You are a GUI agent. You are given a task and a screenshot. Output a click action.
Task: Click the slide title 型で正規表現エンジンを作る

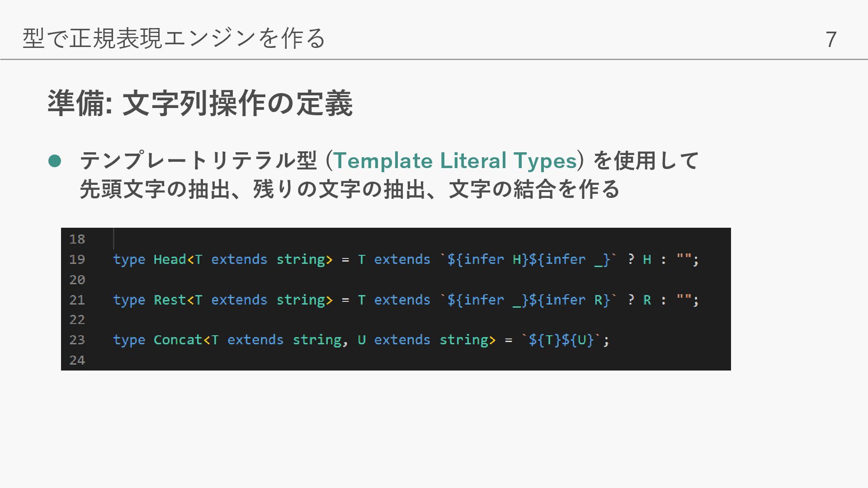click(x=174, y=38)
